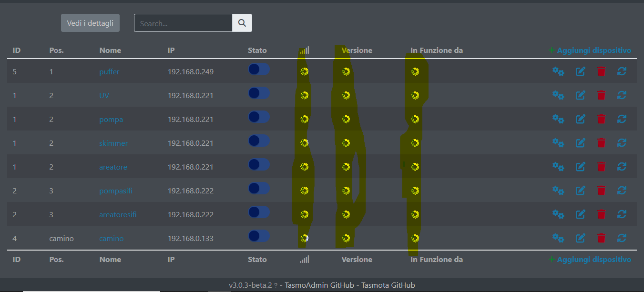Open configuration gears for UV device
The height and width of the screenshot is (292, 644).
click(558, 95)
